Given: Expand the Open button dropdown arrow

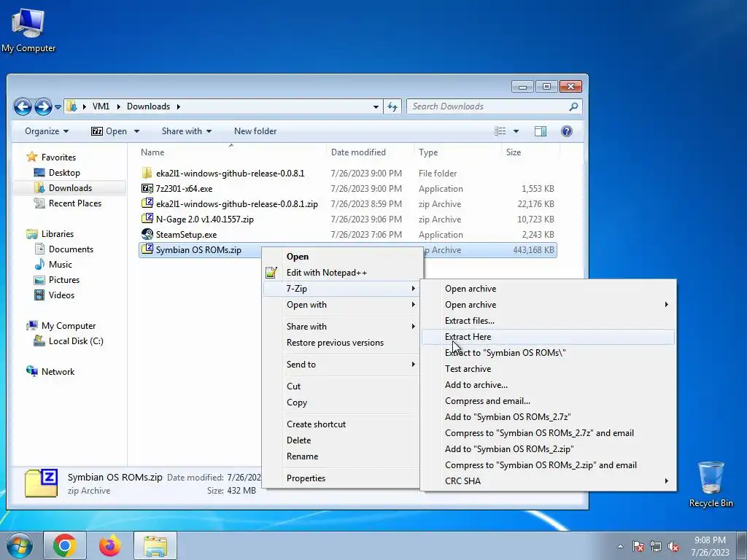Looking at the screenshot, I should click(136, 131).
